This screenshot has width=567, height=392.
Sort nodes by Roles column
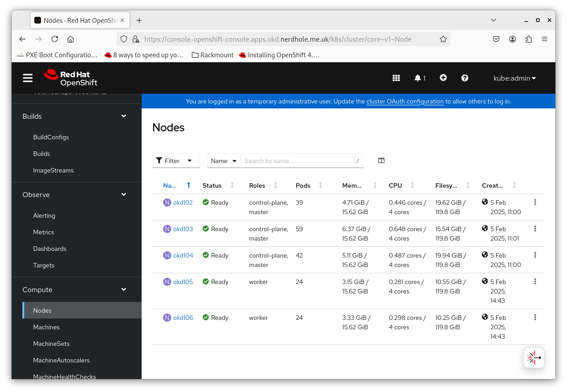tap(264, 185)
